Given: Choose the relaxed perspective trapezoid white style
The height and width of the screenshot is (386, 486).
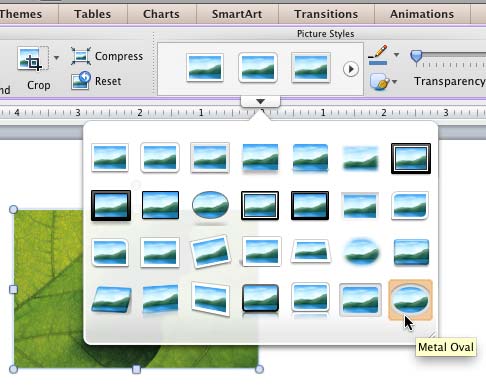Looking at the screenshot, I should [311, 251].
